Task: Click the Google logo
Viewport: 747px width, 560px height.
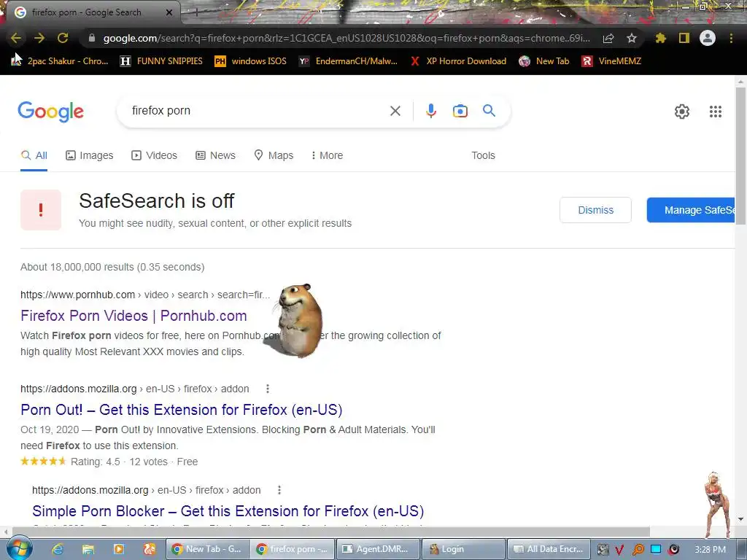Action: (50, 112)
